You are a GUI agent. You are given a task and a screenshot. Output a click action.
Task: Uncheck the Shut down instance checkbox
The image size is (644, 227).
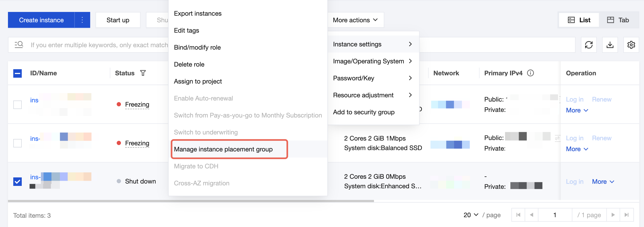coord(18,182)
